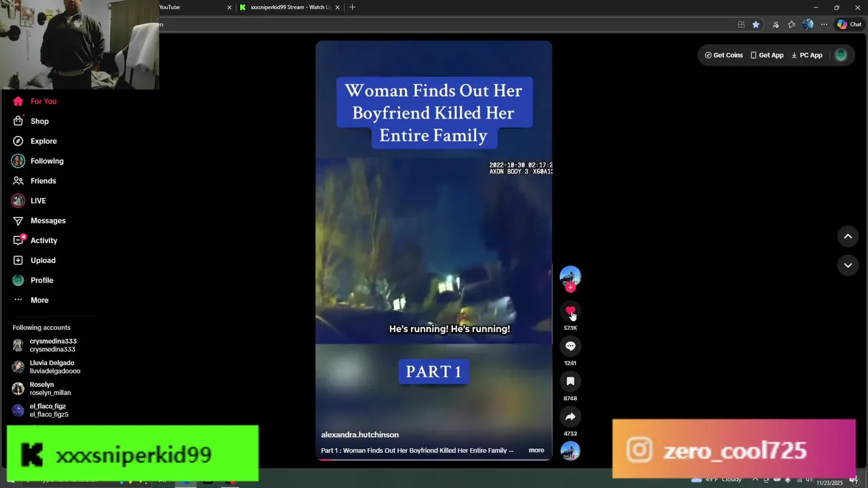Open the Shop page in sidebar

coord(31,121)
